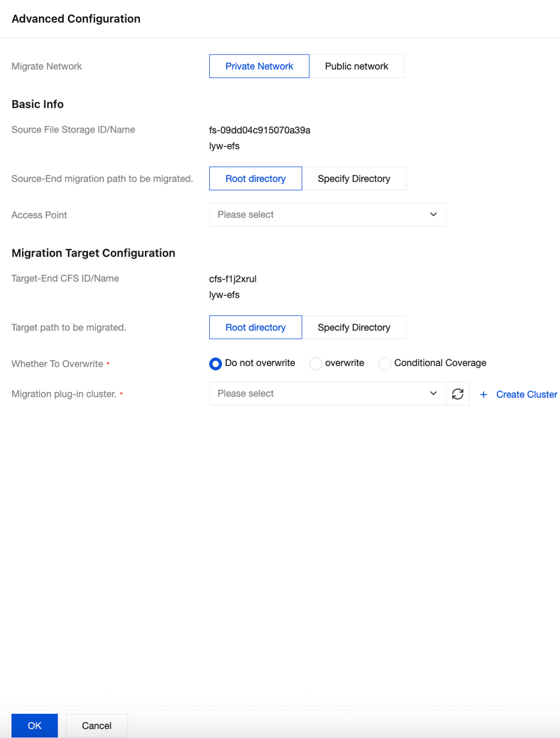Click the plug-in cluster dropdown chevron

[433, 394]
